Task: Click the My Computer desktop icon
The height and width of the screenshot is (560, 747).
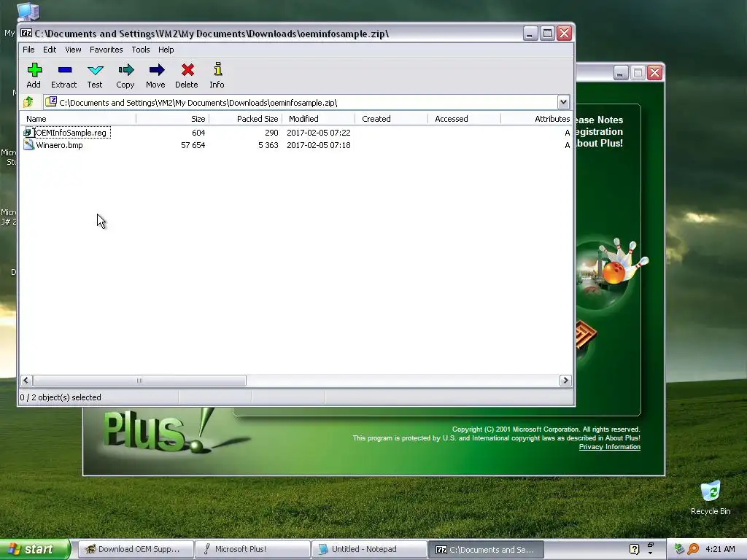Action: pos(28,12)
